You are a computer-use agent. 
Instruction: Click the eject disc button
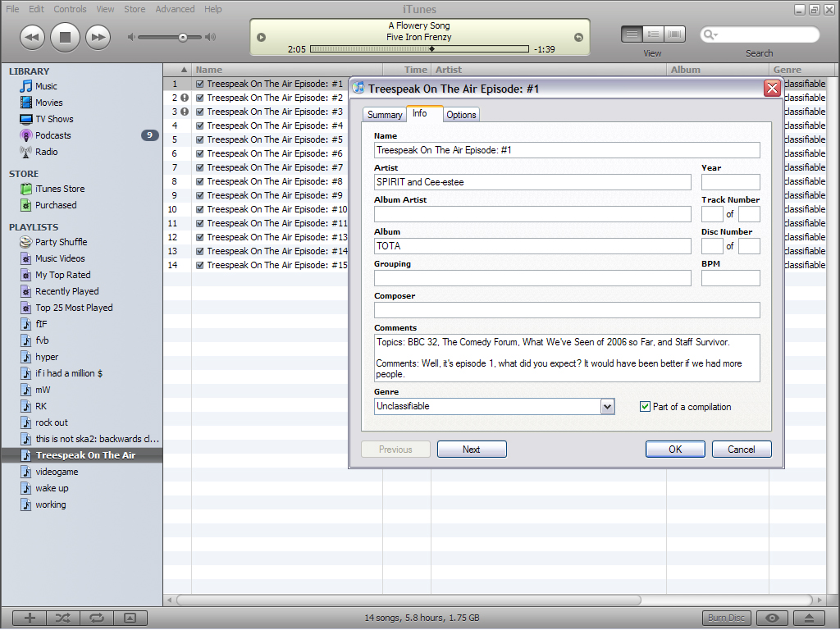[x=810, y=619]
